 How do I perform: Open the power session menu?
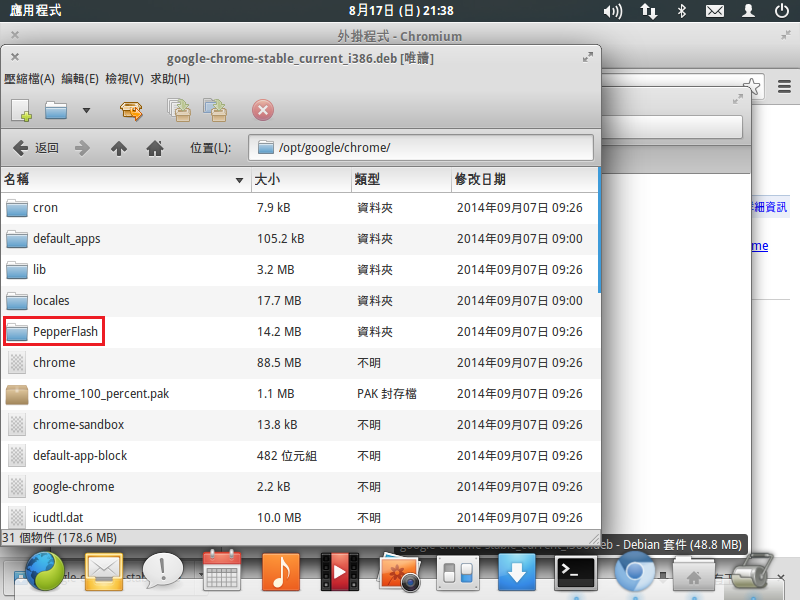[x=782, y=11]
